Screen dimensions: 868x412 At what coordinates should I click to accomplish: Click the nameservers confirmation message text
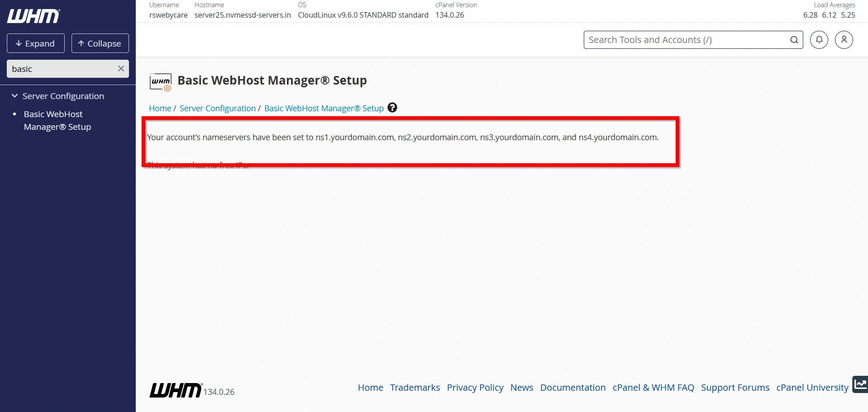pyautogui.click(x=403, y=137)
